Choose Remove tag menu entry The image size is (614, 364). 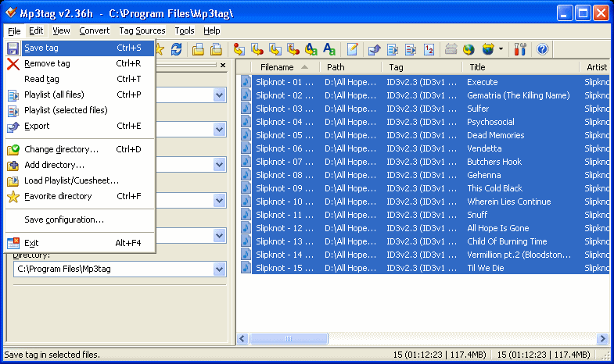(x=81, y=63)
